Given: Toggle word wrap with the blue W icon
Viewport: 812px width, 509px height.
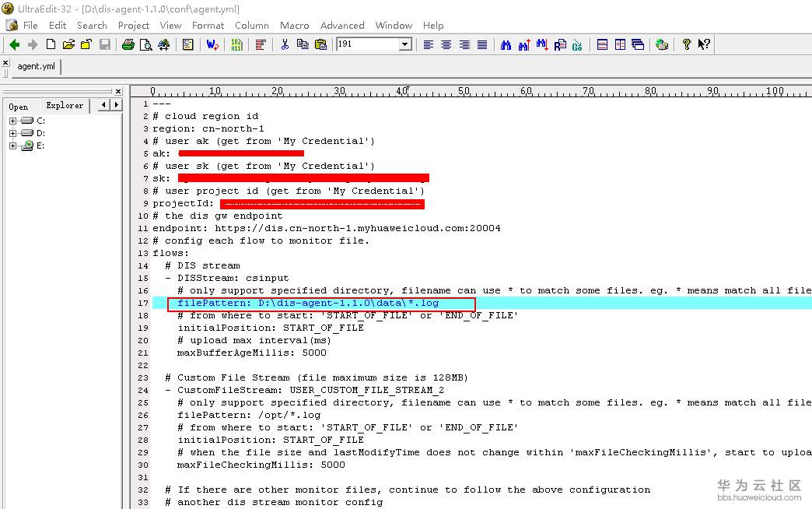Looking at the screenshot, I should (212, 44).
